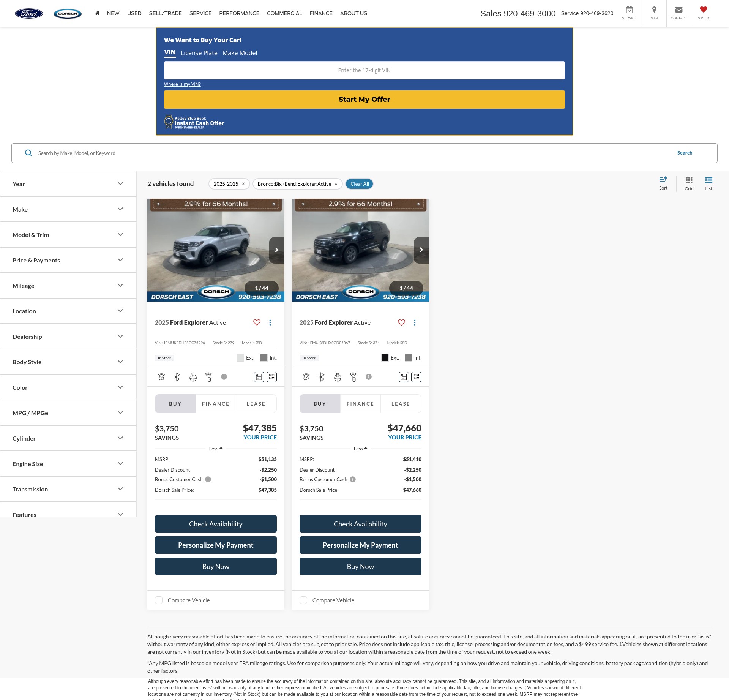The image size is (729, 700).
Task: Expand the Year filter
Action: point(68,184)
